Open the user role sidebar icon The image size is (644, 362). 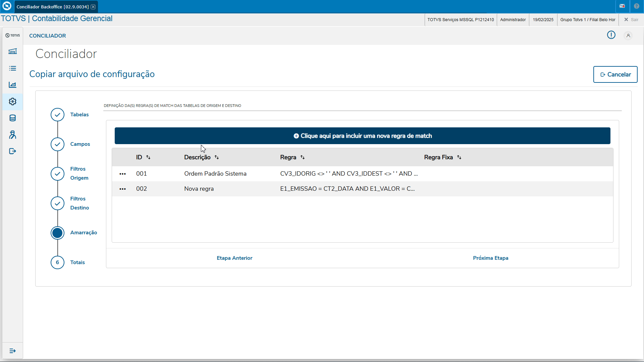(12, 135)
